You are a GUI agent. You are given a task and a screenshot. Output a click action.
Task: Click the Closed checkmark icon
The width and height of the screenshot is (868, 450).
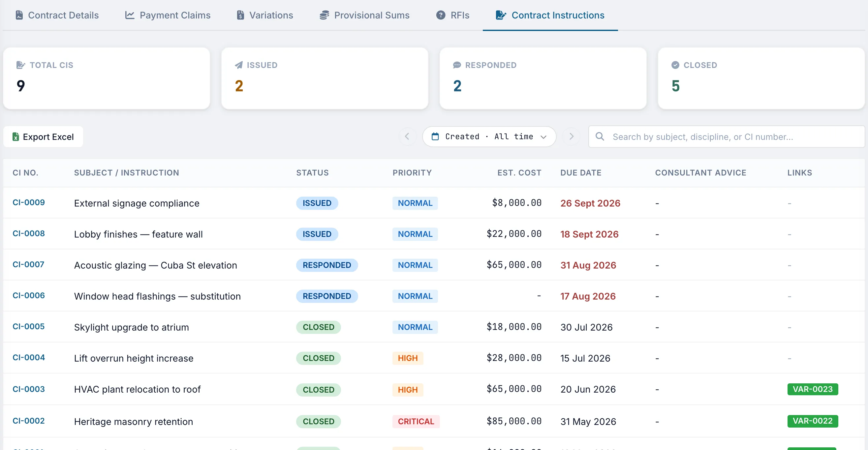click(675, 65)
